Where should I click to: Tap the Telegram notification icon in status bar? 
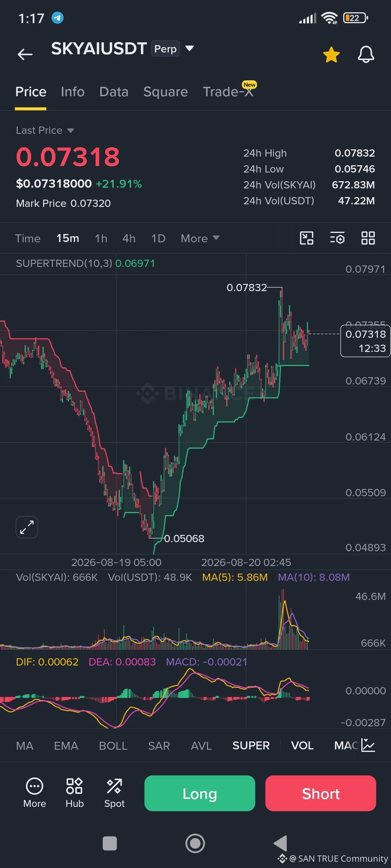pos(57,18)
